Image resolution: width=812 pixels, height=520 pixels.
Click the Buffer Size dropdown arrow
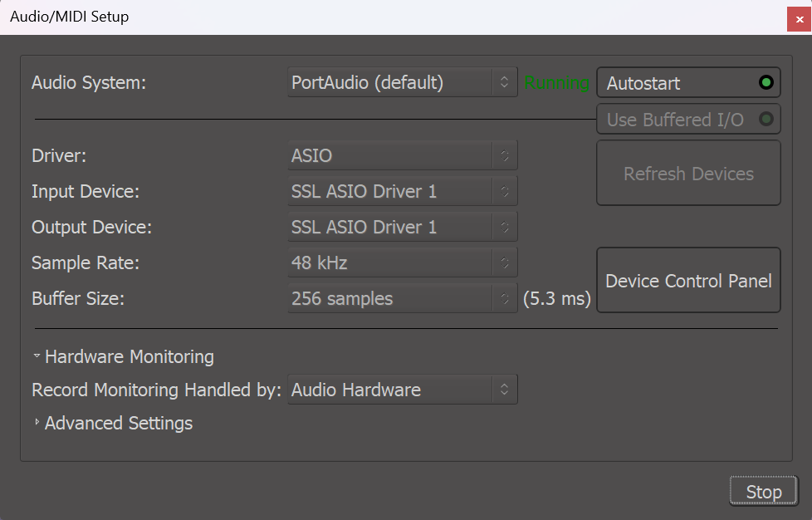[505, 298]
